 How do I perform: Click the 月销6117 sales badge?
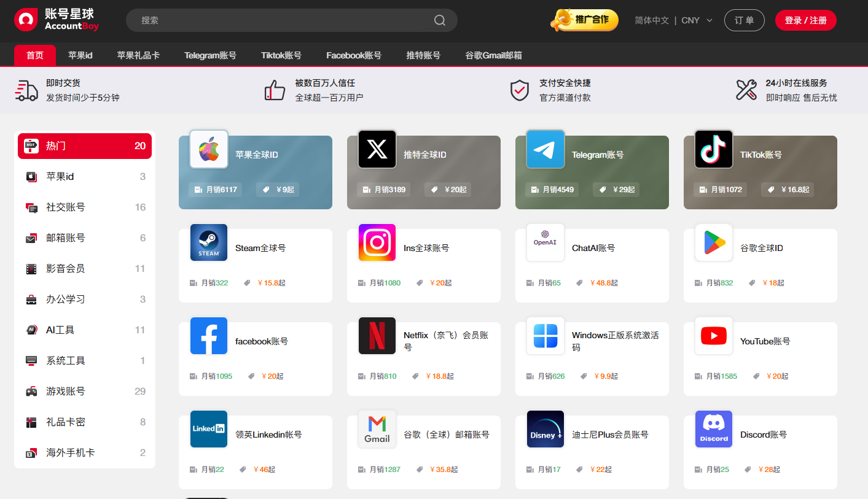[x=216, y=190]
